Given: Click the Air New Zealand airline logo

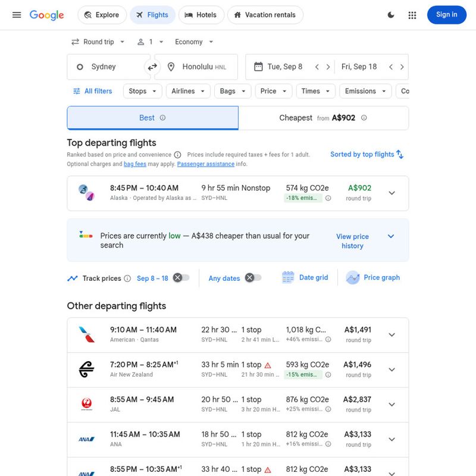Looking at the screenshot, I should point(86,369).
